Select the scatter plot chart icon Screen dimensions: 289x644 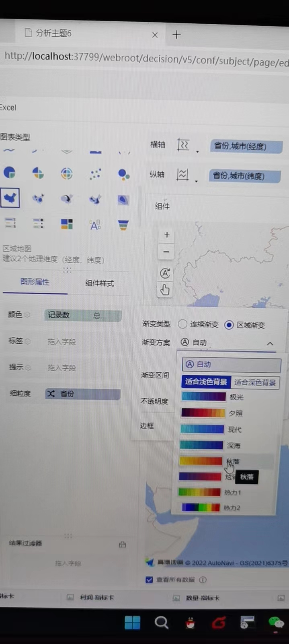pyautogui.click(x=95, y=174)
